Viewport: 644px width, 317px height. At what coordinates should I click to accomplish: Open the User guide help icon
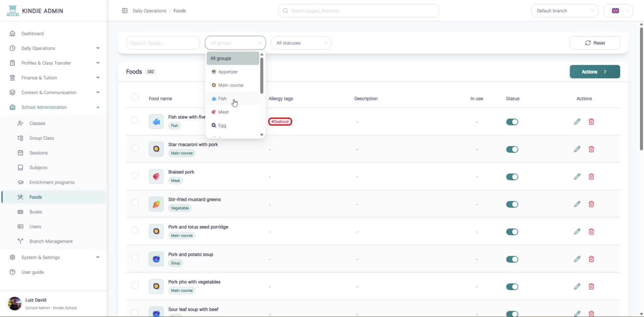pos(12,272)
